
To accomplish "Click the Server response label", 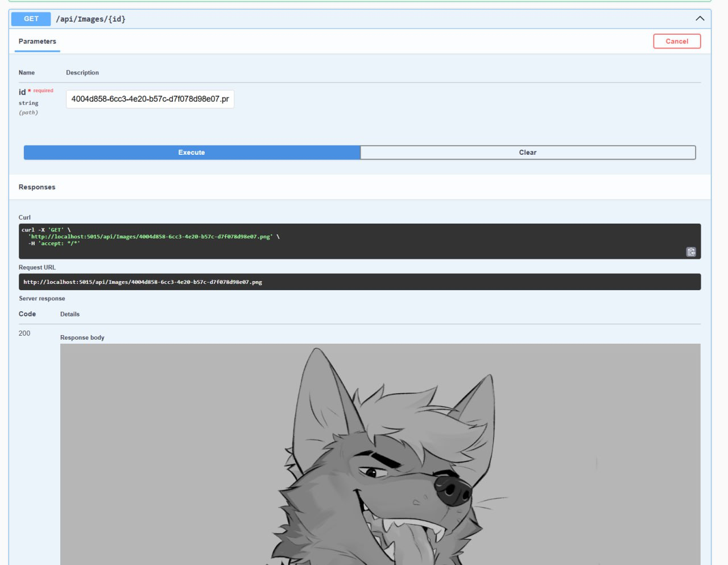I will pyautogui.click(x=42, y=299).
